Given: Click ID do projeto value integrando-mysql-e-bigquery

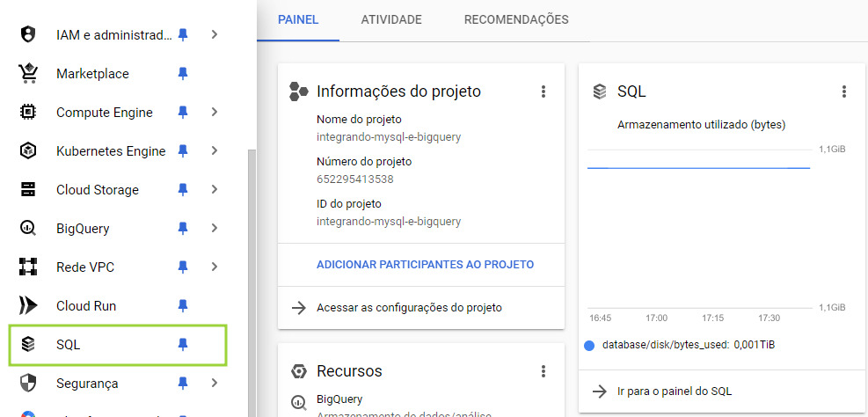Looking at the screenshot, I should coord(389,222).
